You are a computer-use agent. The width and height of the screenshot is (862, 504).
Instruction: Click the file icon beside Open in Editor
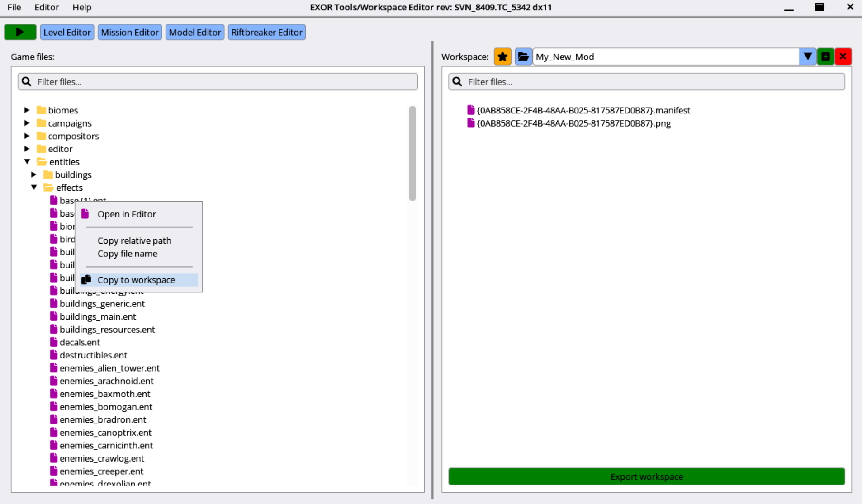pyautogui.click(x=85, y=214)
